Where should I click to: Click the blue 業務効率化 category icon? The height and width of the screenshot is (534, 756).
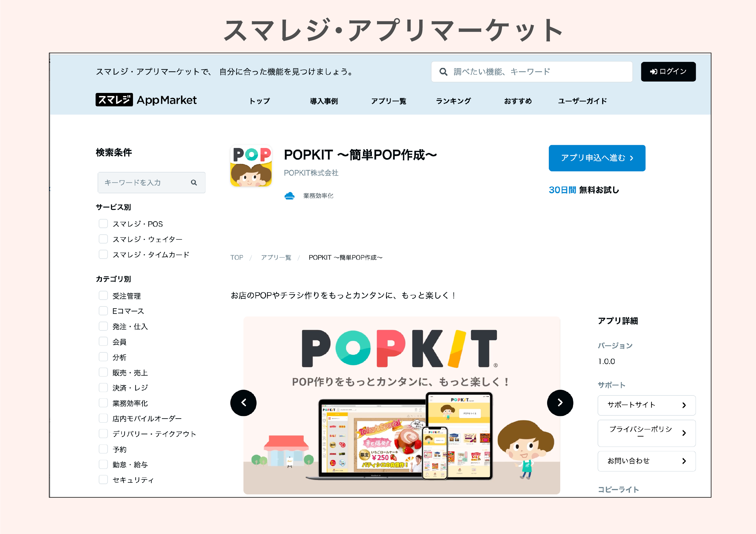(289, 196)
